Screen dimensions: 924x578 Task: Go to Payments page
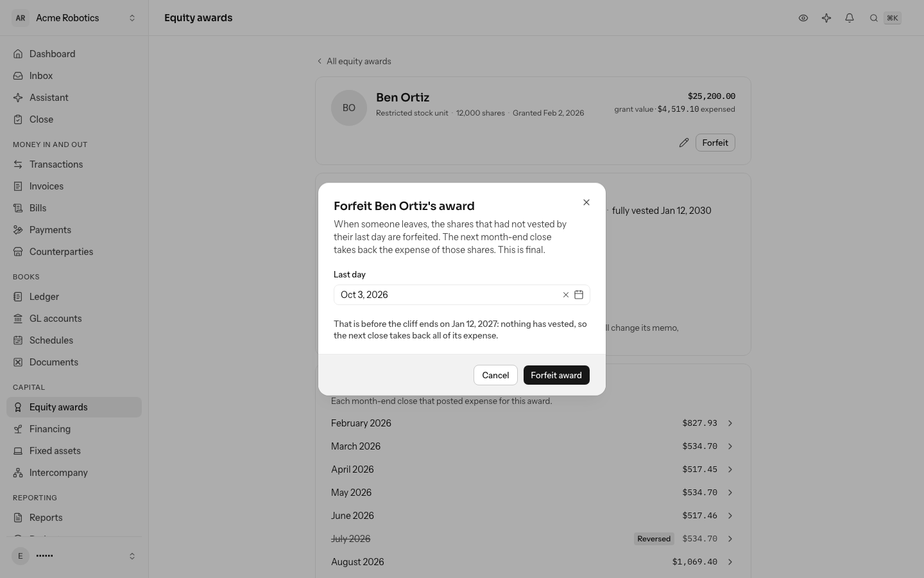click(74, 230)
